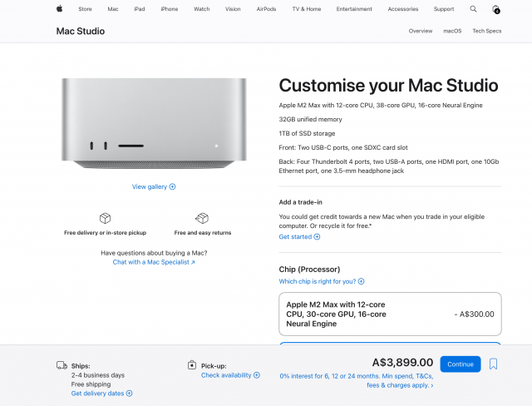Expand 'Which chip is right for you?'
Image resolution: width=532 pixels, height=406 pixels.
[x=321, y=281]
